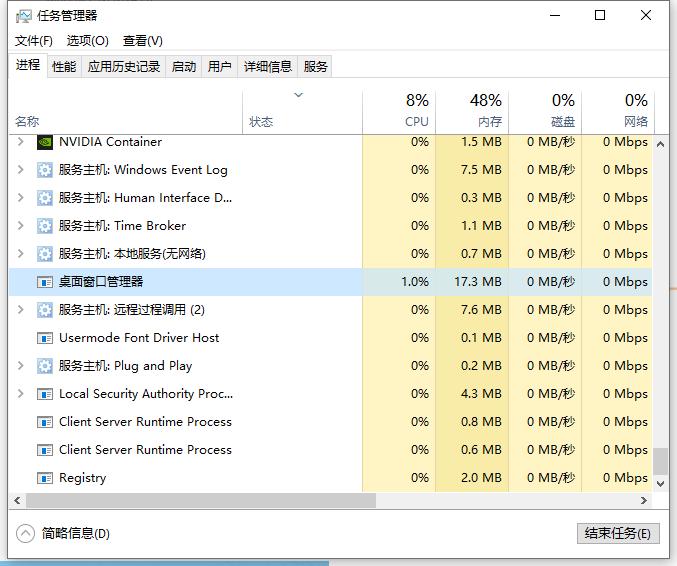Open the 查看(V) menu
This screenshot has height=566, width=677.
(142, 41)
